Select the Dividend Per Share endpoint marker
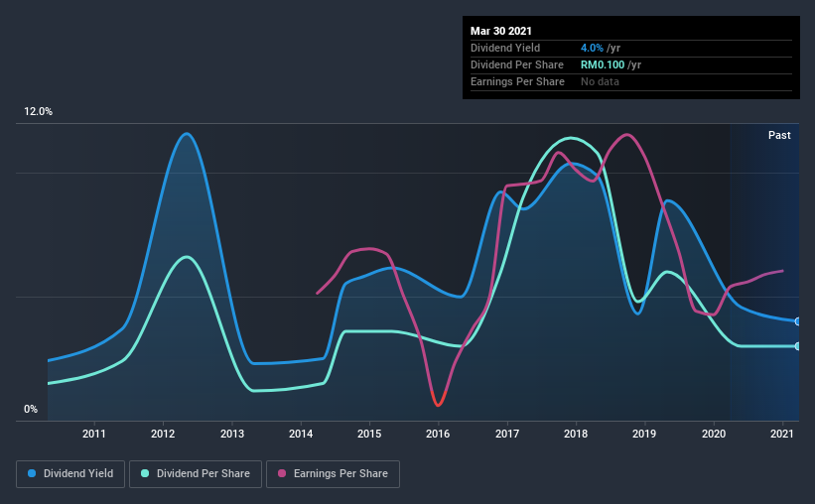815x504 pixels. point(797,346)
